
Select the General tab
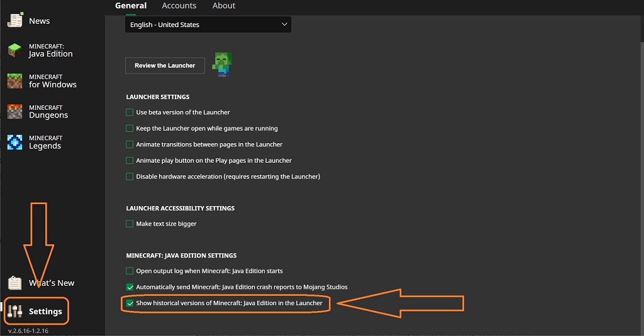click(131, 6)
